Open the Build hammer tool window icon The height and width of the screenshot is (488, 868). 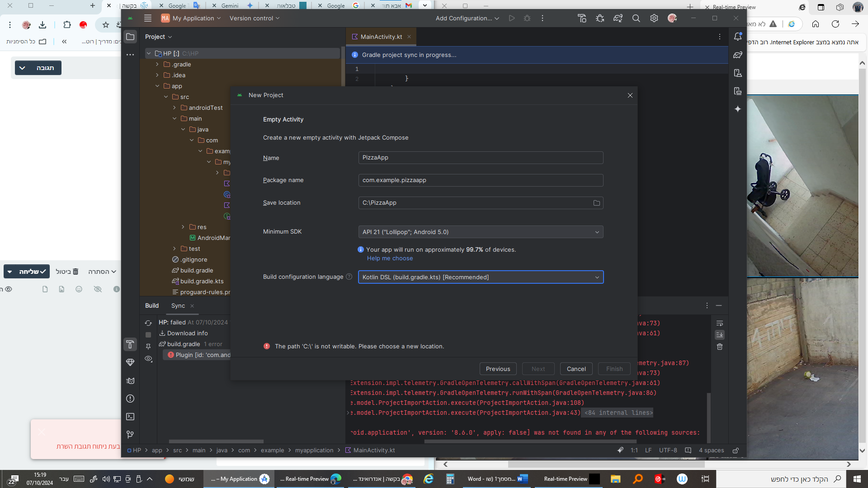tap(130, 344)
